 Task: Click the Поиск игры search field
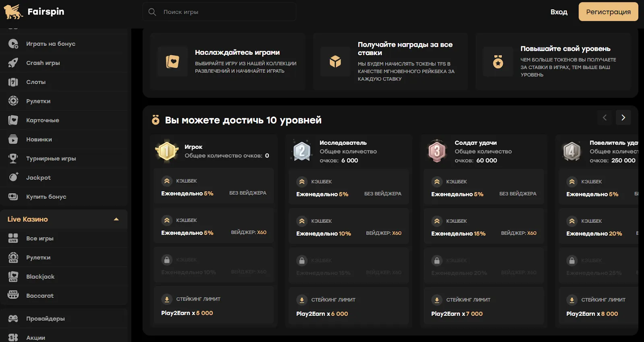click(219, 12)
